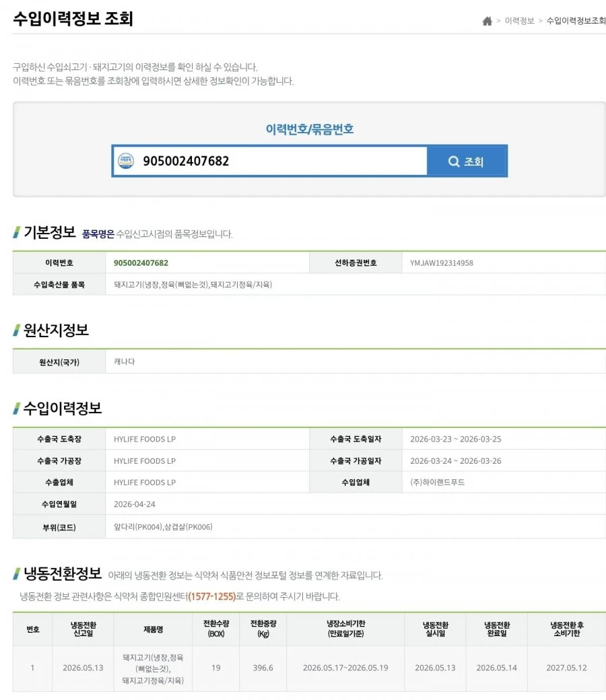Click the phone number 1577-1255
The image size is (606, 700).
[x=211, y=596]
